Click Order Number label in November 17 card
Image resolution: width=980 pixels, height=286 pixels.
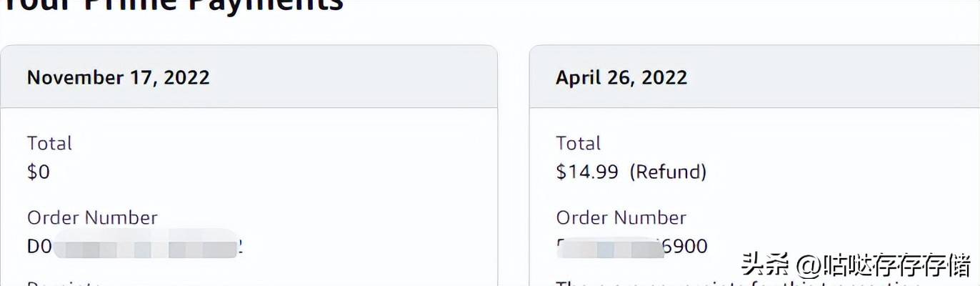click(x=92, y=217)
